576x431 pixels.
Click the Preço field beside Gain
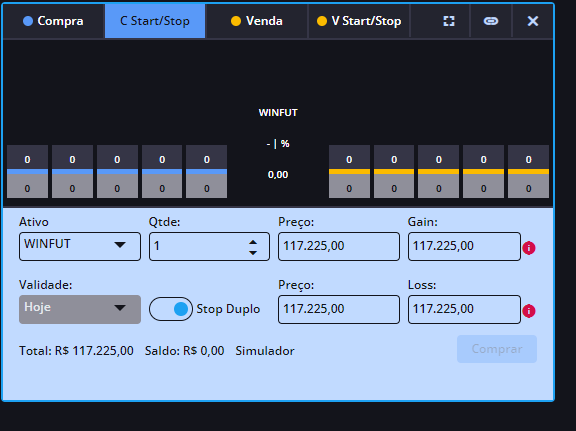pos(339,246)
